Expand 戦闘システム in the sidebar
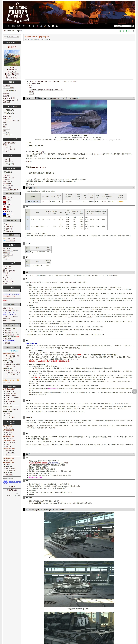138x644 pixels. pos(5,110)
